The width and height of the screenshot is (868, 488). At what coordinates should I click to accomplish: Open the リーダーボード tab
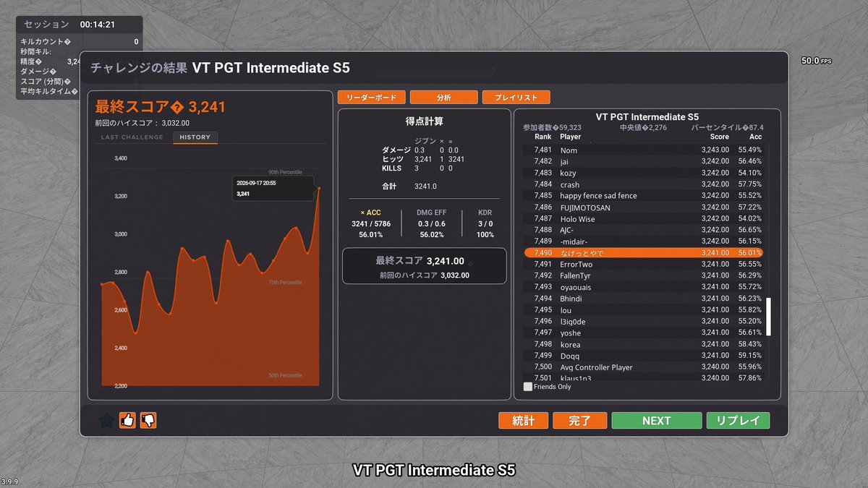[371, 97]
